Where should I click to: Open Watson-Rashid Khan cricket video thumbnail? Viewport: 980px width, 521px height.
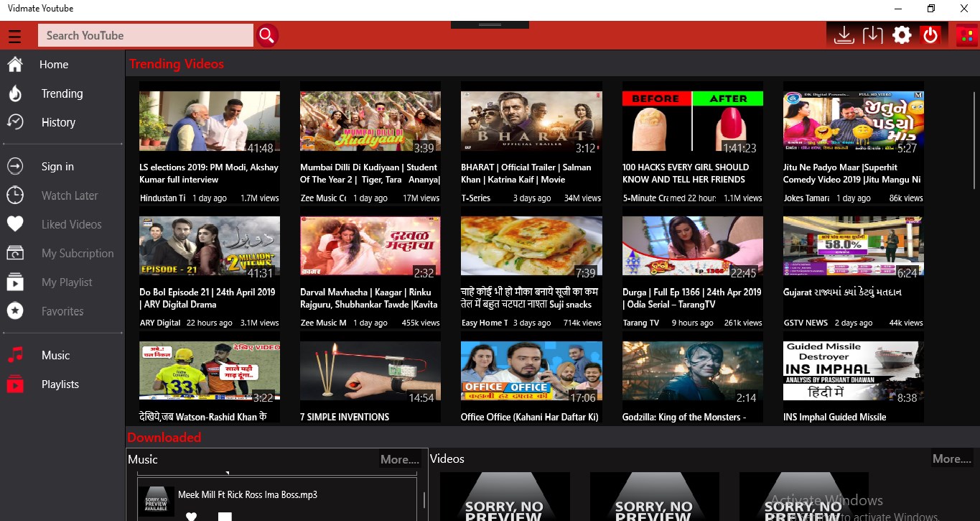[210, 371]
